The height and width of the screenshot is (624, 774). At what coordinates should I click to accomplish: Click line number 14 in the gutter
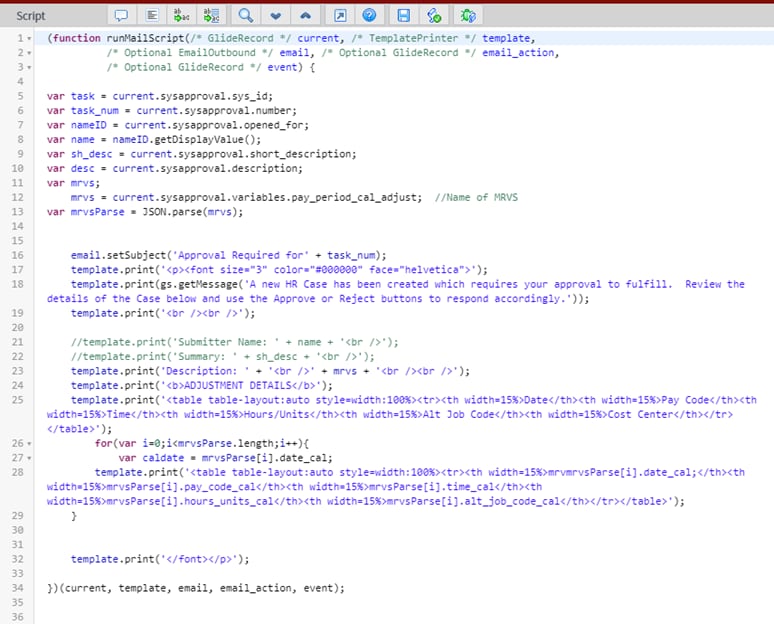pyautogui.click(x=18, y=226)
